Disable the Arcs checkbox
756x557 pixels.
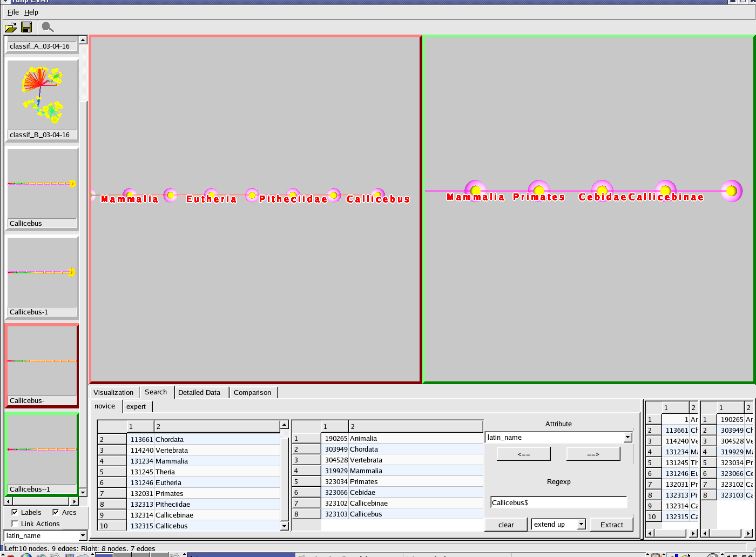click(56, 512)
